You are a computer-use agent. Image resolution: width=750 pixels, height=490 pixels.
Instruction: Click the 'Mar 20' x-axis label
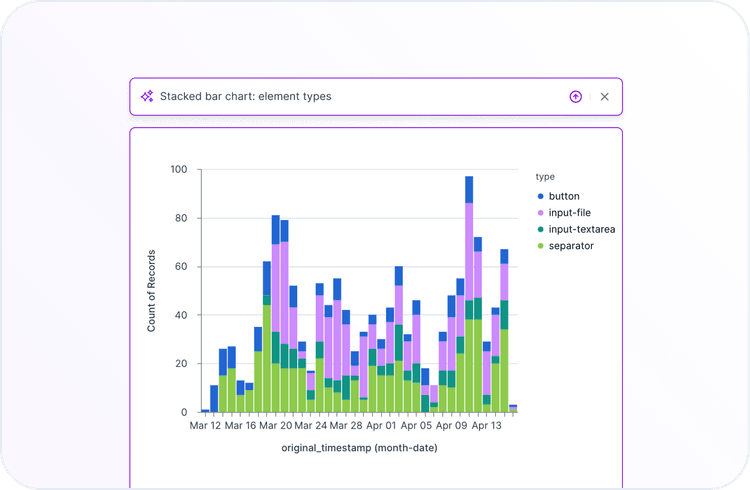click(x=275, y=425)
